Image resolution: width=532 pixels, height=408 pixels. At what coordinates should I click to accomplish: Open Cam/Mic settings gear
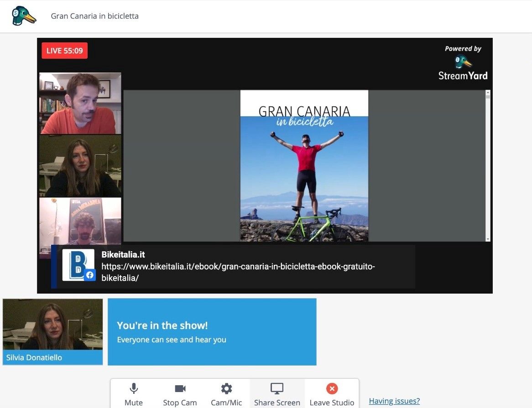[x=226, y=394]
